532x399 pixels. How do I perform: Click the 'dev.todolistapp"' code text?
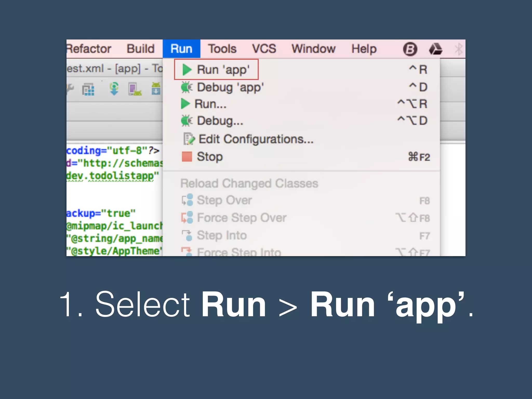[x=113, y=176]
